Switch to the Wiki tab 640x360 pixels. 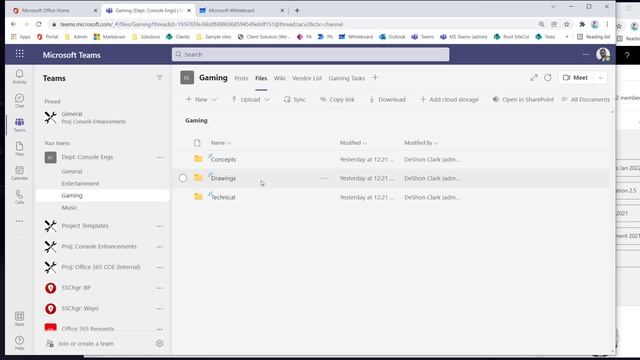tap(280, 78)
